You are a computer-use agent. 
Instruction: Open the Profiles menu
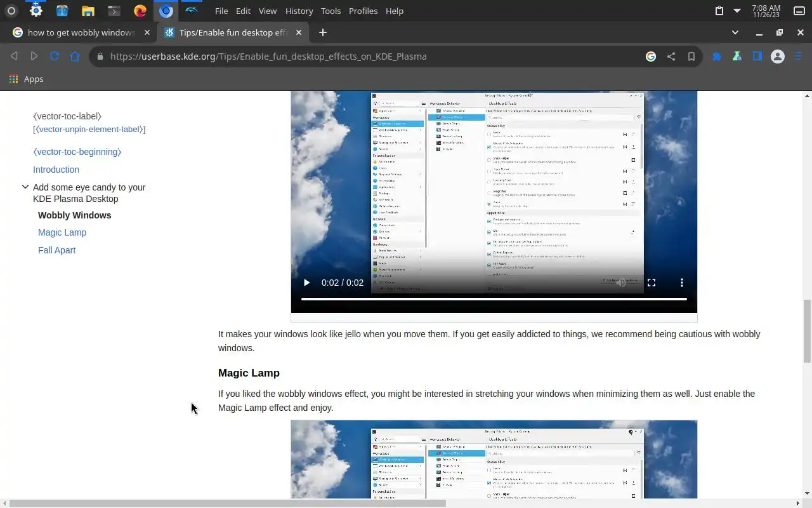tap(363, 11)
